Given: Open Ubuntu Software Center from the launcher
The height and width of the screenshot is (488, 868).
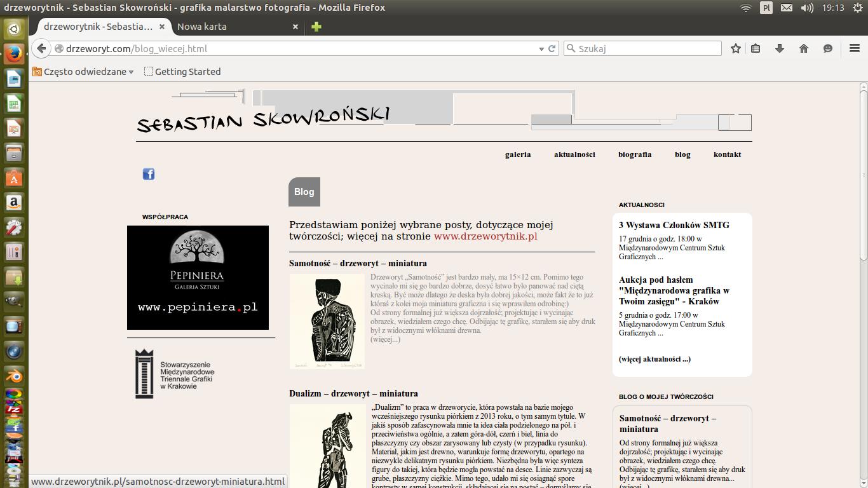Looking at the screenshot, I should 14,178.
